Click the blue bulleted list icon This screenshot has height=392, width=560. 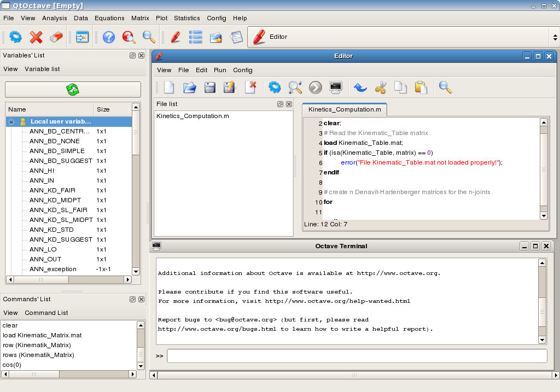pos(195,37)
